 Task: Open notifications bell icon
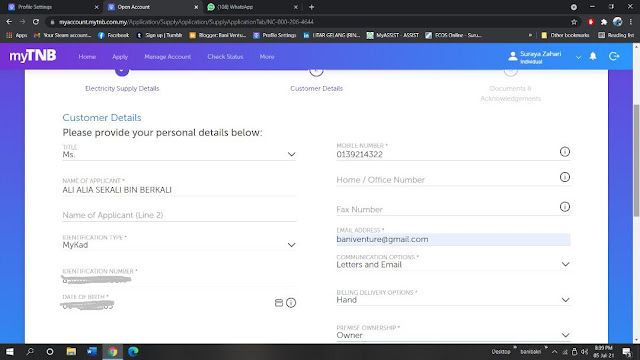(593, 56)
